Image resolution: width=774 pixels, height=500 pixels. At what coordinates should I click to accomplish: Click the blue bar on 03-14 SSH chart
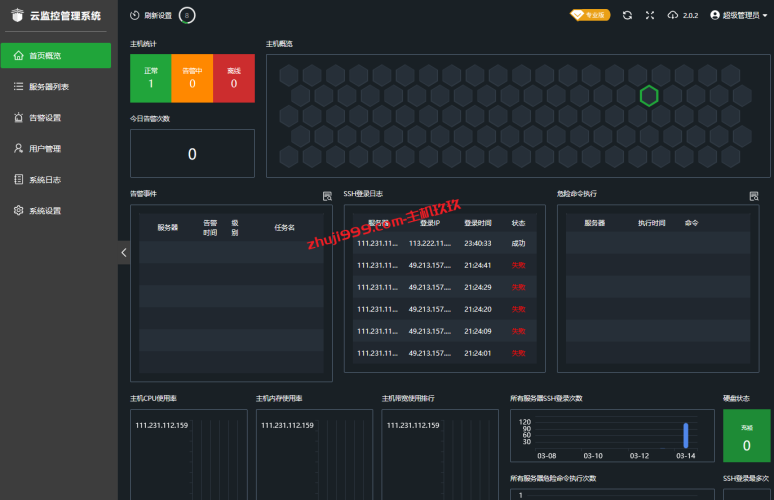point(686,435)
